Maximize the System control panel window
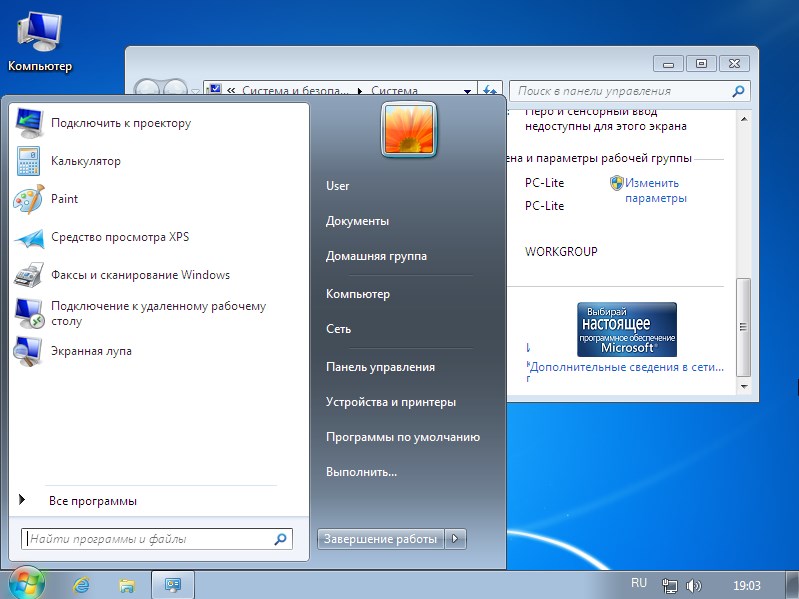Viewport: 799px width, 599px height. [x=701, y=64]
